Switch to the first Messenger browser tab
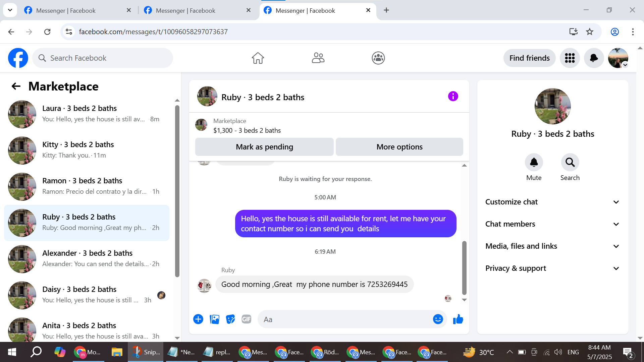 66,10
